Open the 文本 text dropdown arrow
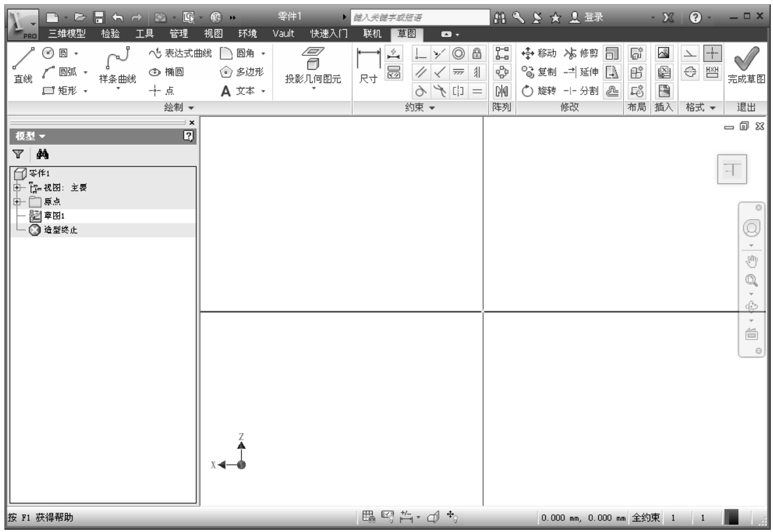The width and height of the screenshot is (773, 532). pyautogui.click(x=263, y=91)
